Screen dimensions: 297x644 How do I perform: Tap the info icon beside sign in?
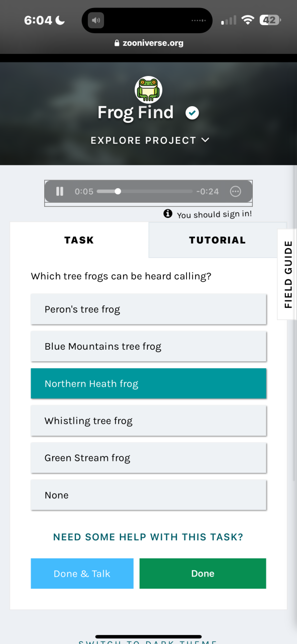168,214
